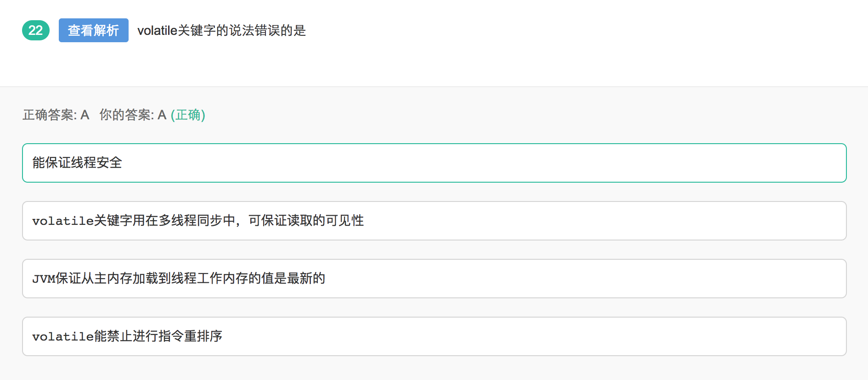
Task: Click the letter A after 你的答案
Action: tap(162, 115)
